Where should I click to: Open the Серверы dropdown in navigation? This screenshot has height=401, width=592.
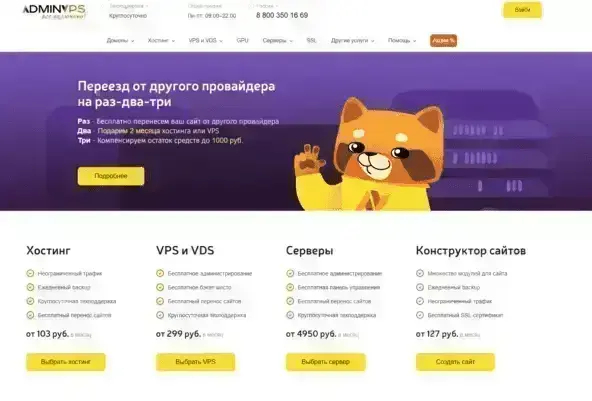[278, 40]
